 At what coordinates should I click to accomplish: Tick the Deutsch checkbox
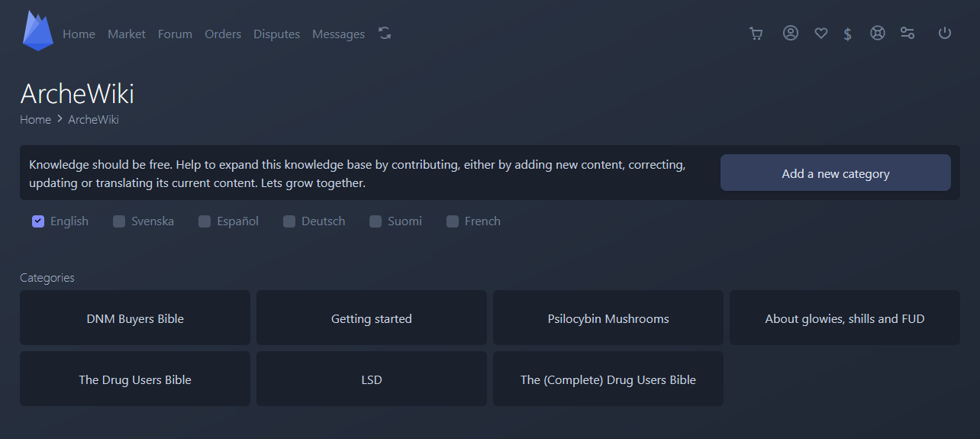click(289, 221)
